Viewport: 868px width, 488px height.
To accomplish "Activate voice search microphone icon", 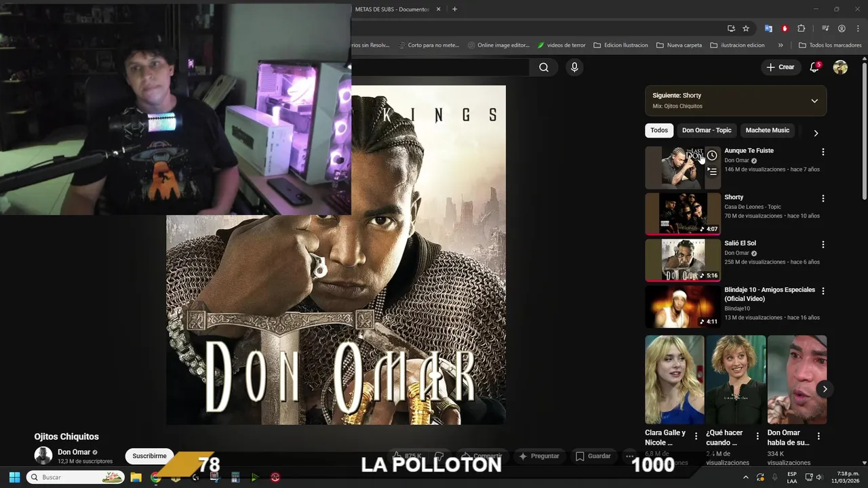I will click(574, 67).
